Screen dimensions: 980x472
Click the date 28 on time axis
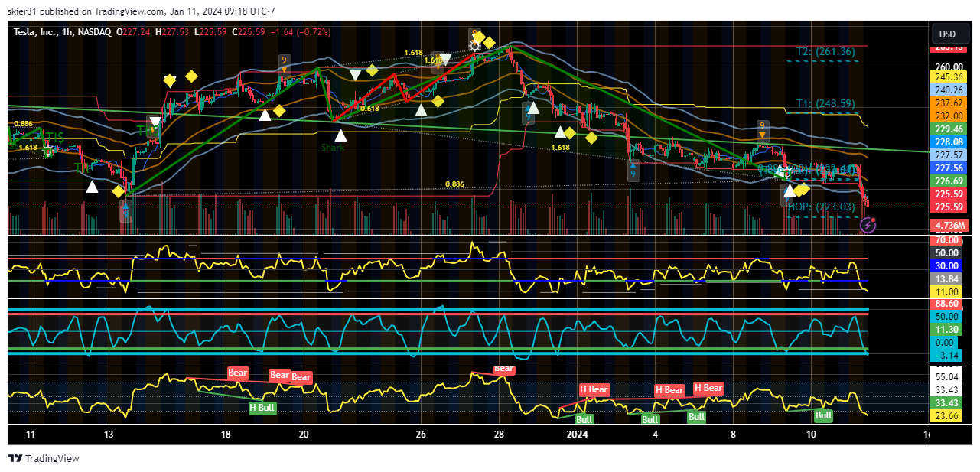click(499, 435)
